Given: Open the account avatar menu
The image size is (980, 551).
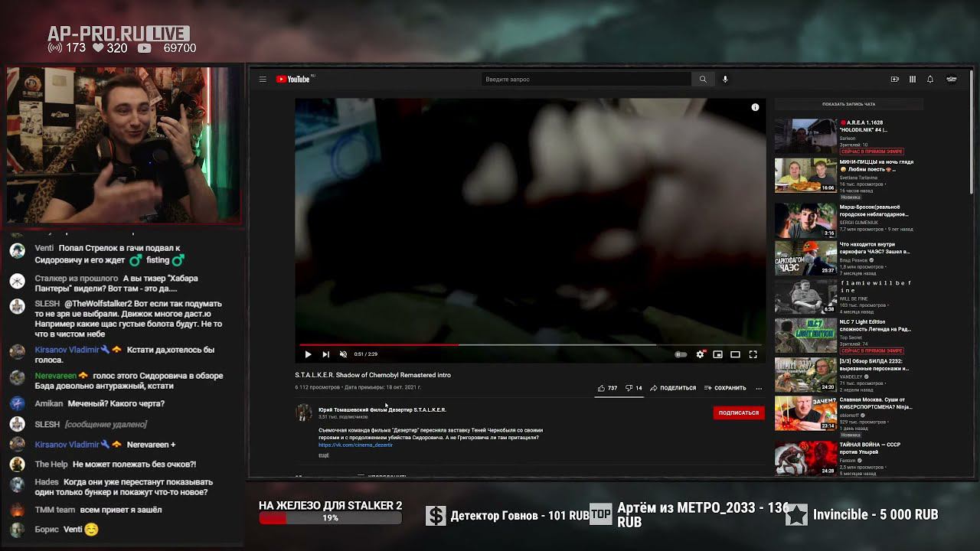Looking at the screenshot, I should [x=952, y=80].
